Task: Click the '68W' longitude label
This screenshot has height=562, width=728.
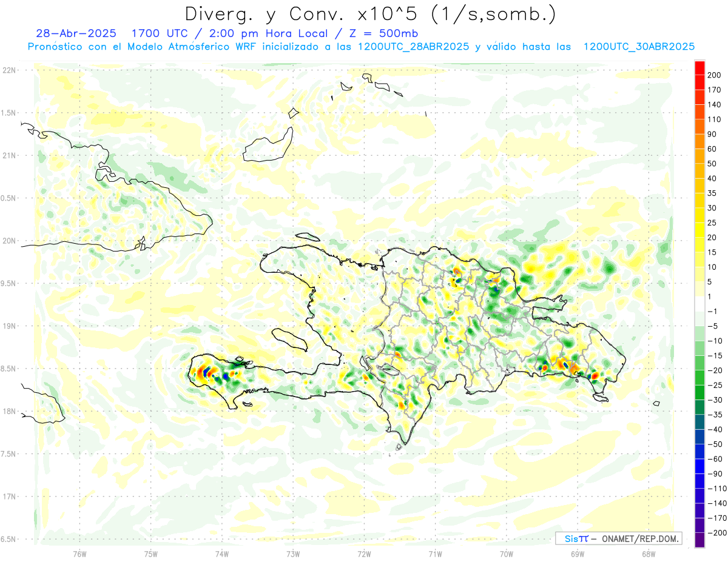Action: tap(649, 554)
